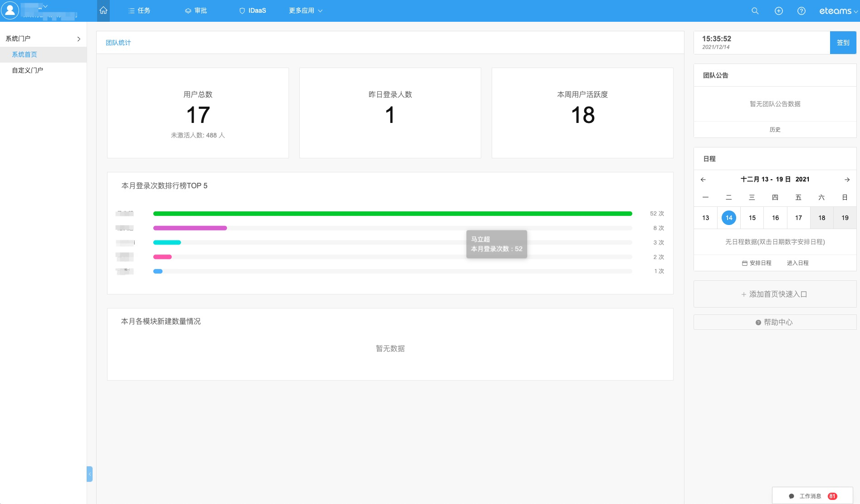
Task: Open 历史 under 团队公告
Action: pyautogui.click(x=775, y=130)
